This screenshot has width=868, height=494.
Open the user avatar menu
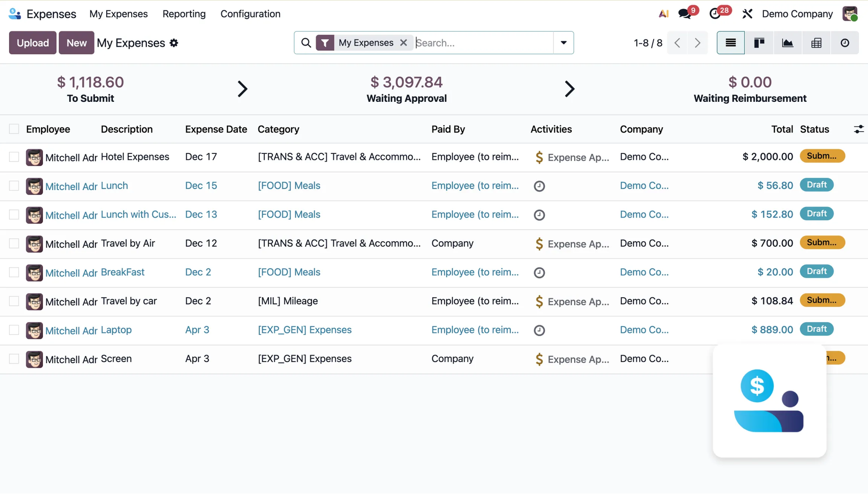click(x=850, y=14)
